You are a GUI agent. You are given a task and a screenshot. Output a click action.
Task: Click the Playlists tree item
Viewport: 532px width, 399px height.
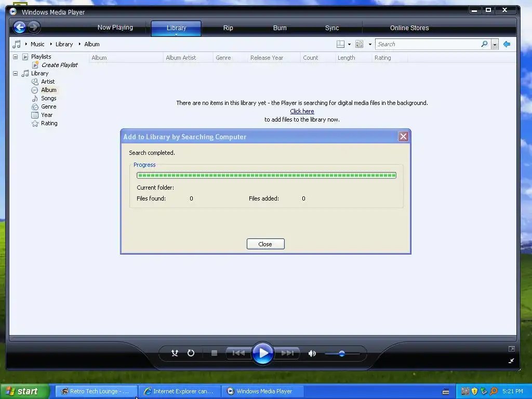tap(41, 57)
